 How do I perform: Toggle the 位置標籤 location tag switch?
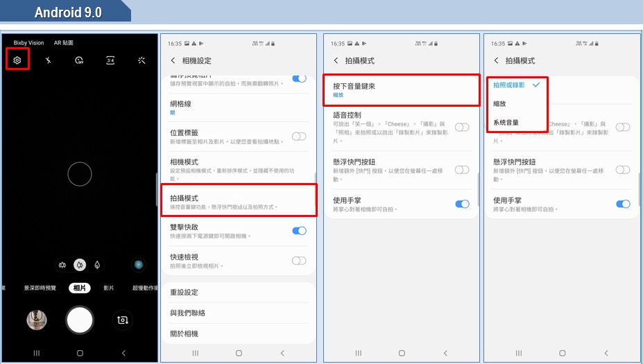299,136
